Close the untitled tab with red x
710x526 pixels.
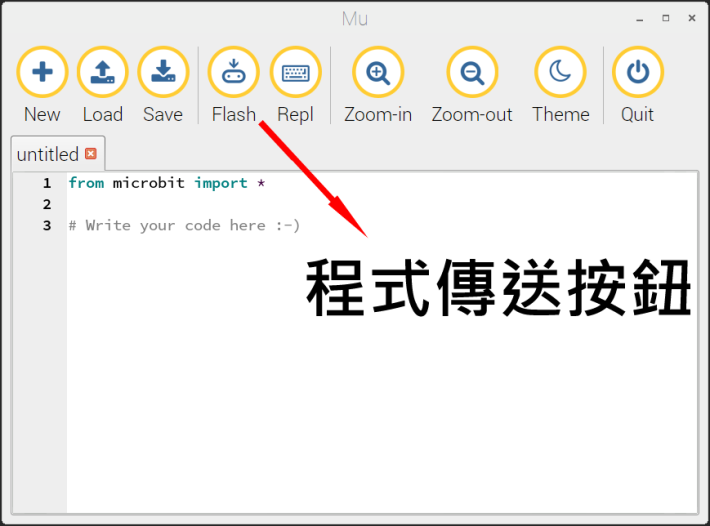pyautogui.click(x=91, y=154)
